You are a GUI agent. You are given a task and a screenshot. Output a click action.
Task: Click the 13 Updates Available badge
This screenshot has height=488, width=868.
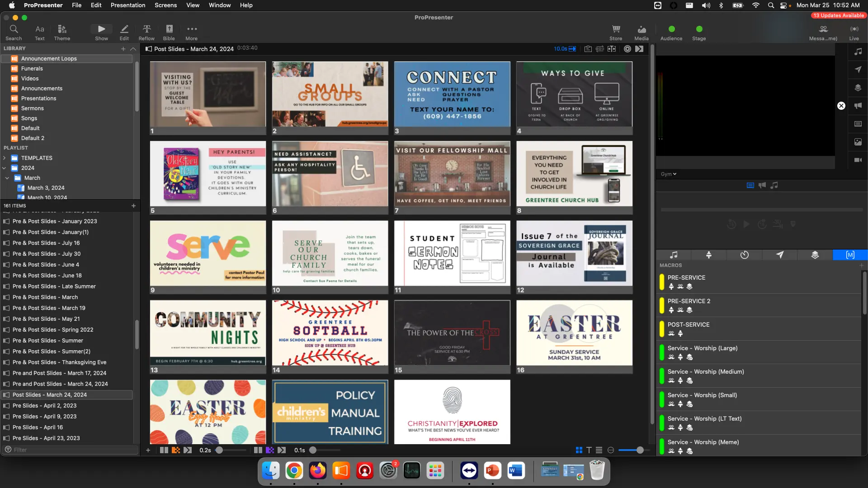click(839, 15)
